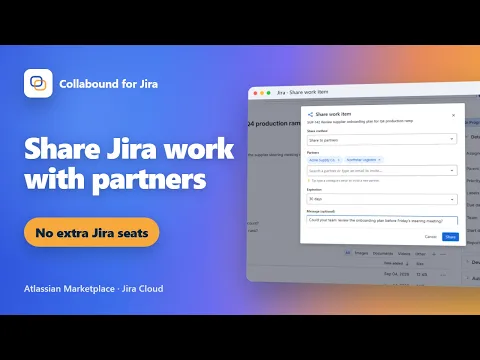Click the blue Share button in the dialog

click(450, 237)
